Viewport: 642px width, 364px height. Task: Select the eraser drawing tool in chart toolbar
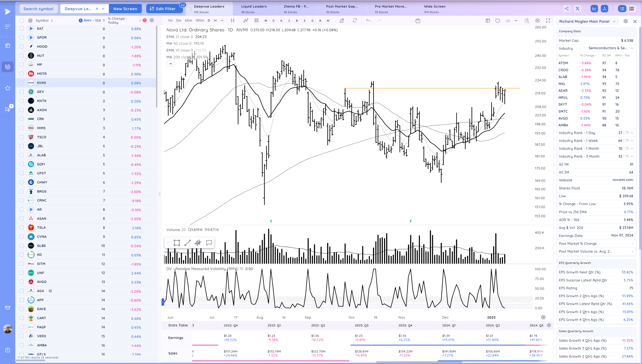coord(342,21)
